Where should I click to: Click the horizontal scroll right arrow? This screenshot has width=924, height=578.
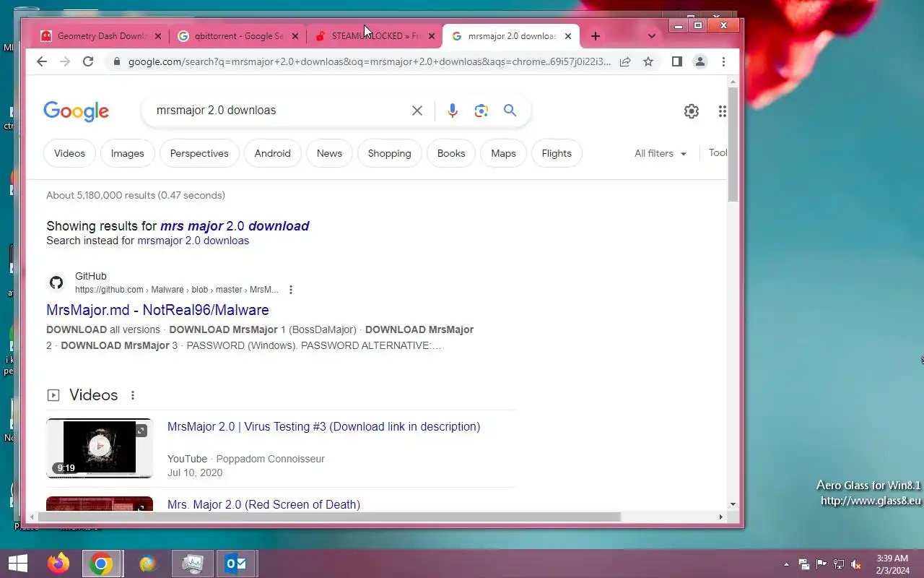click(720, 517)
